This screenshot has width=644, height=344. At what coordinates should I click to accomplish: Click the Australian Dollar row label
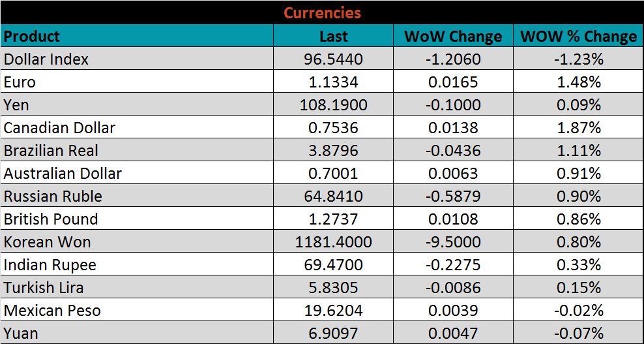[x=63, y=174]
